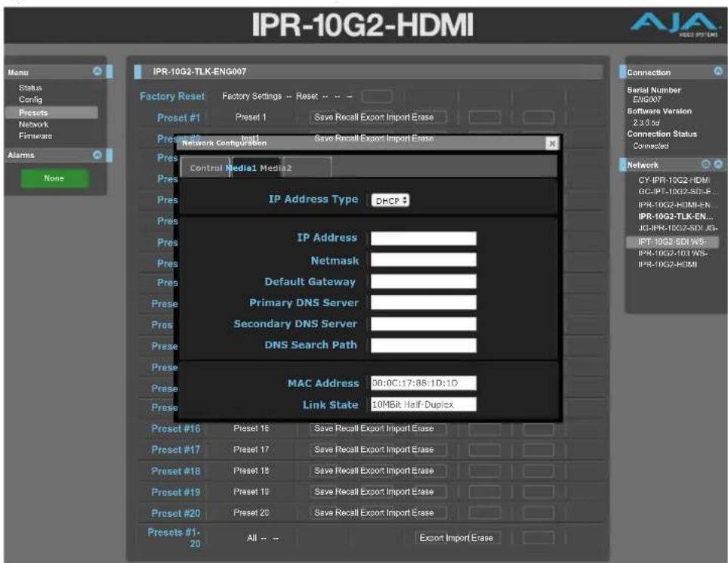This screenshot has height=563, width=728.
Task: Click the AJA logo
Action: pyautogui.click(x=674, y=25)
